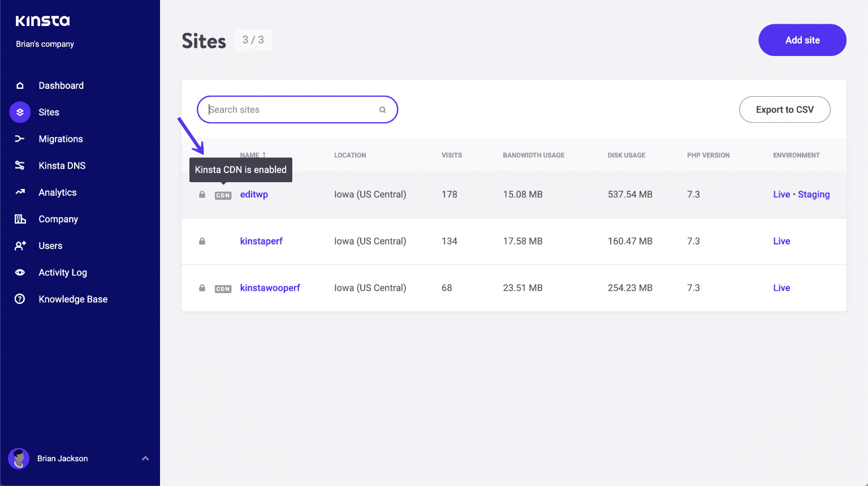Open Migrations via its sidebar icon

point(19,139)
